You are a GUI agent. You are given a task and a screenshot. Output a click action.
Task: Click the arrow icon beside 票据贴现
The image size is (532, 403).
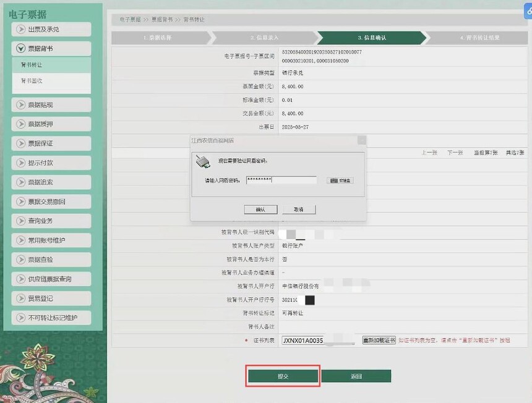click(x=20, y=104)
